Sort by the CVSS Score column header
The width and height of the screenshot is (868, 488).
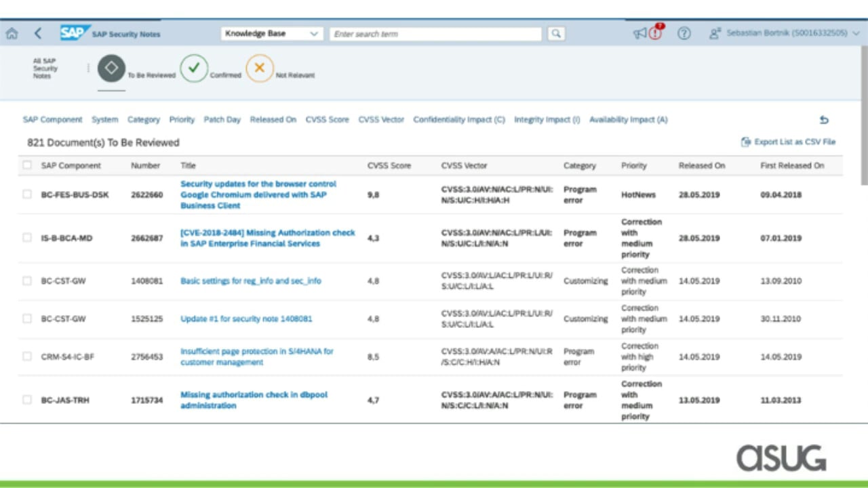tap(389, 165)
